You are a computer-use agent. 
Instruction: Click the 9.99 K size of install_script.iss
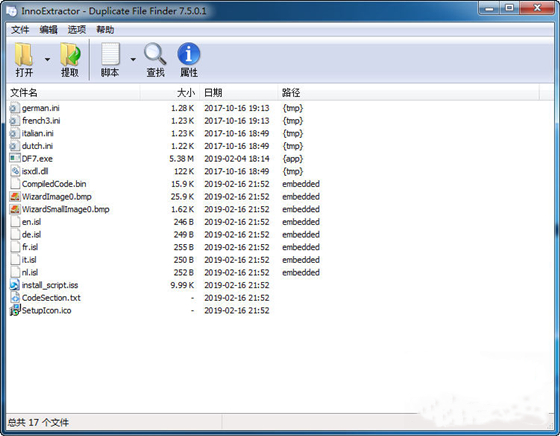click(x=182, y=285)
